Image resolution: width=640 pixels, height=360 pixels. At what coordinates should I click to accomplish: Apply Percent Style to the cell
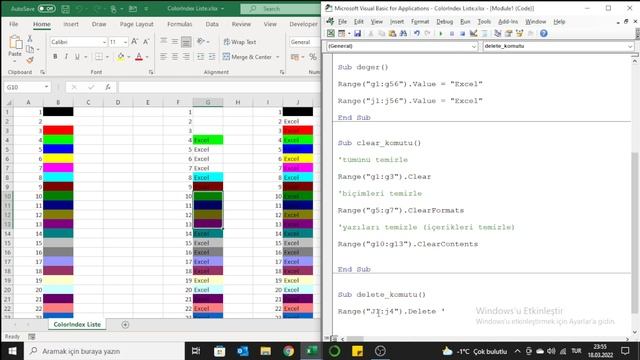[x=313, y=57]
